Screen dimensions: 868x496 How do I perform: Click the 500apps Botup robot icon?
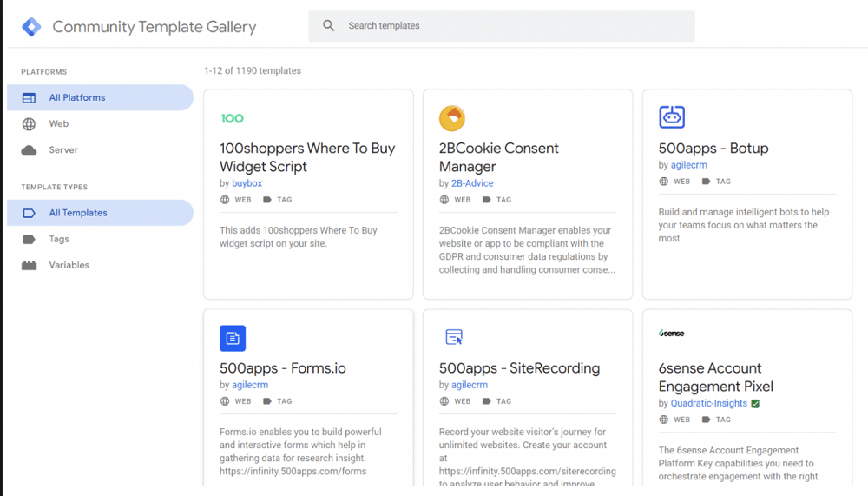pos(672,117)
